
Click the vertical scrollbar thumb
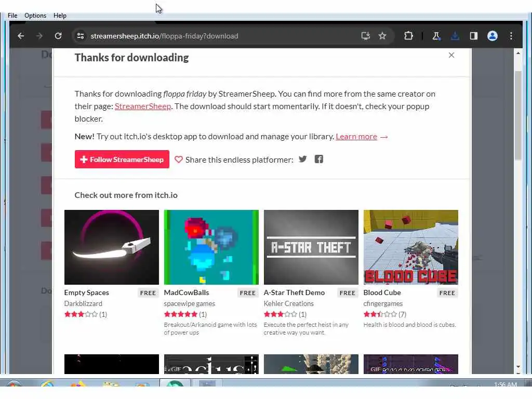518,115
